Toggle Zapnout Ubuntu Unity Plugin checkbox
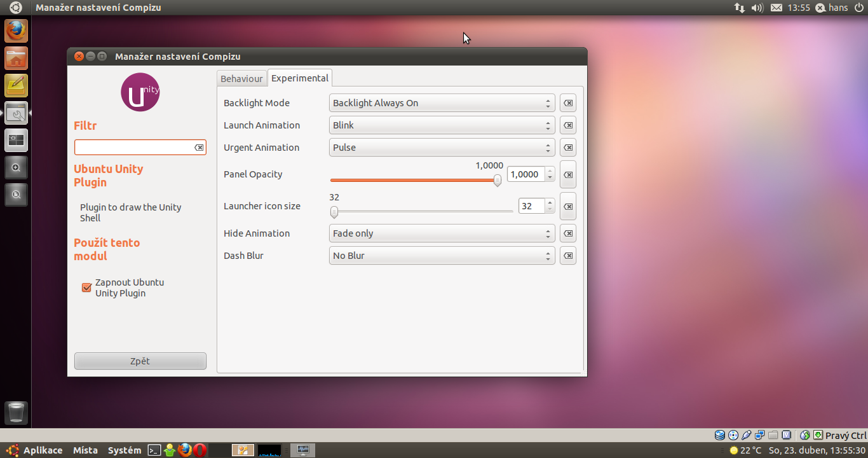Screen dimensions: 868x458 pyautogui.click(x=87, y=288)
